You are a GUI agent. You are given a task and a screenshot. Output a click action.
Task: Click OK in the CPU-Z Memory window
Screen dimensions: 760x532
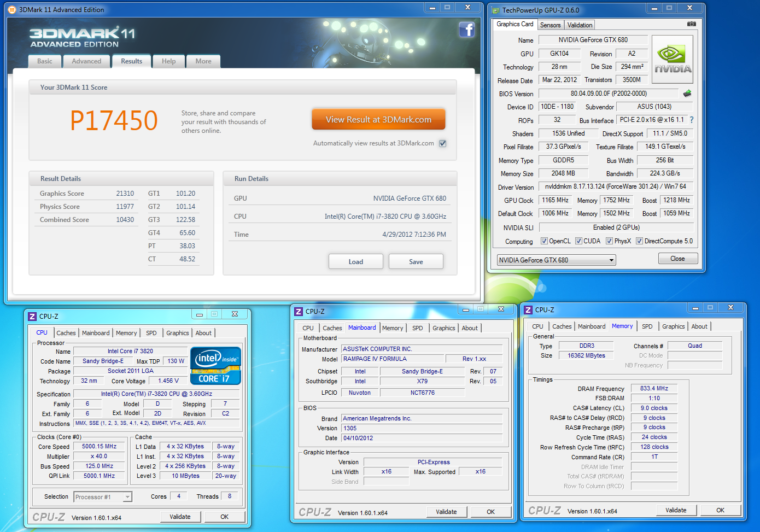(721, 510)
